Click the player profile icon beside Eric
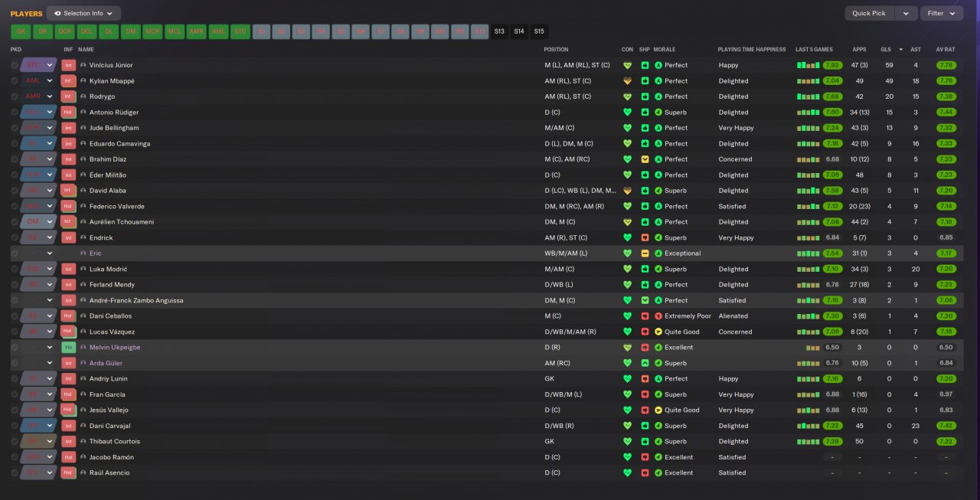The width and height of the screenshot is (980, 500). (83, 253)
